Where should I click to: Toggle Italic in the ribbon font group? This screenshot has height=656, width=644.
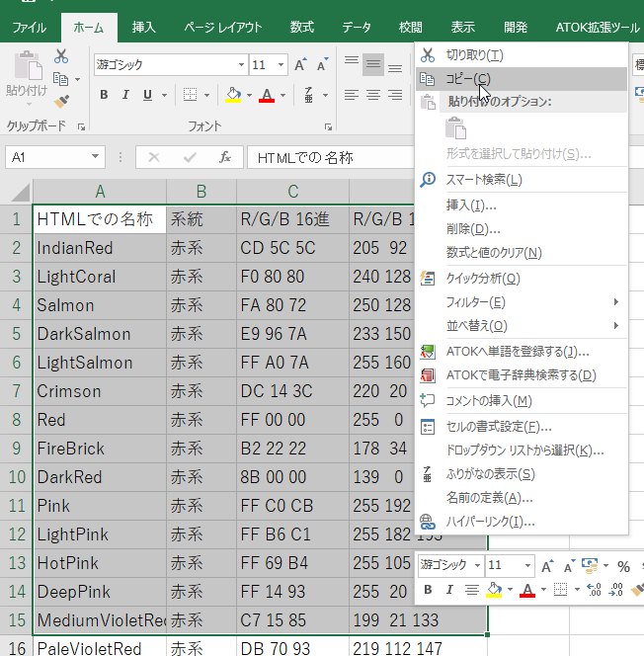click(x=125, y=95)
